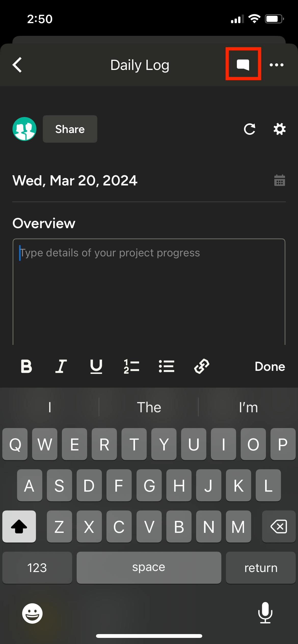298x644 pixels.
Task: Open the three-dot more options menu
Action: pyautogui.click(x=277, y=65)
